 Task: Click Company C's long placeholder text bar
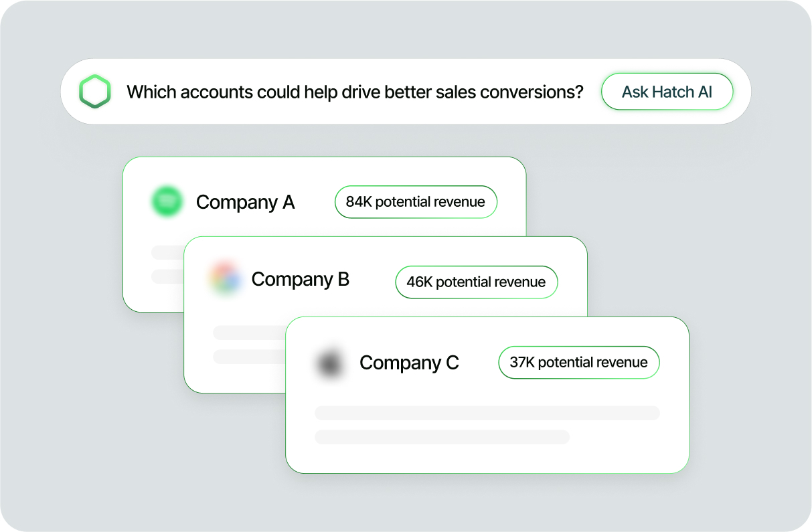(487, 413)
